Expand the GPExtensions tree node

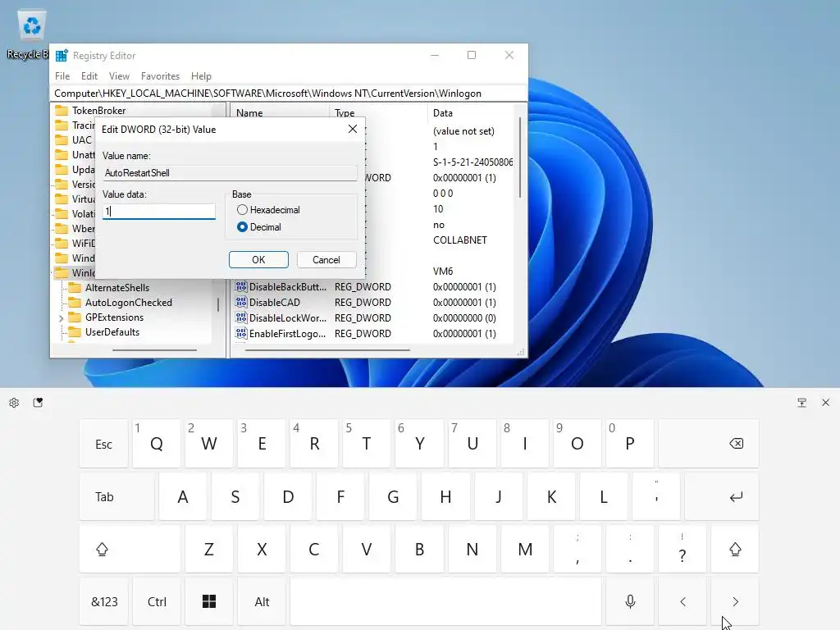pyautogui.click(x=61, y=317)
